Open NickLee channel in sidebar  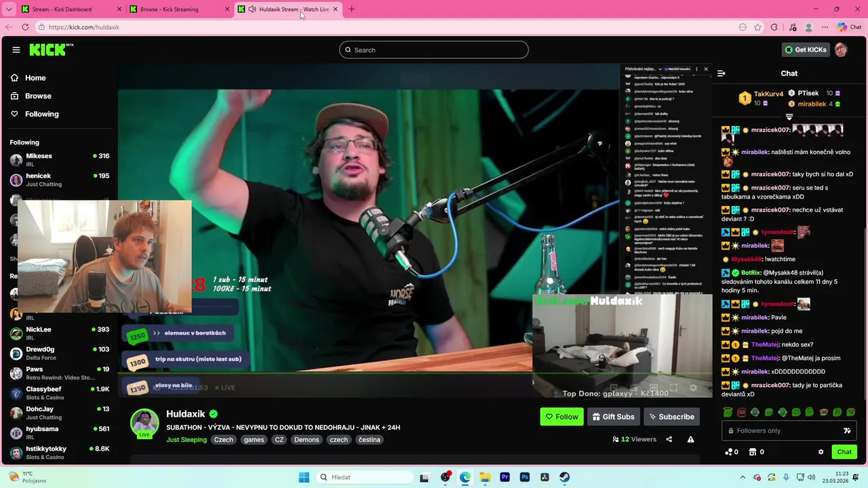[60, 333]
